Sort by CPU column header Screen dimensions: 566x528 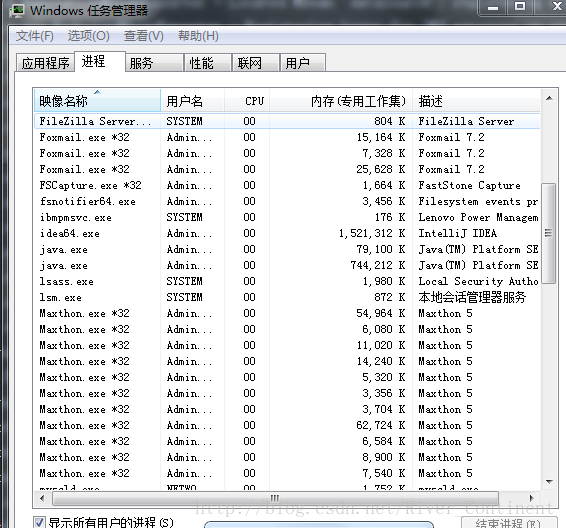[x=247, y=101]
